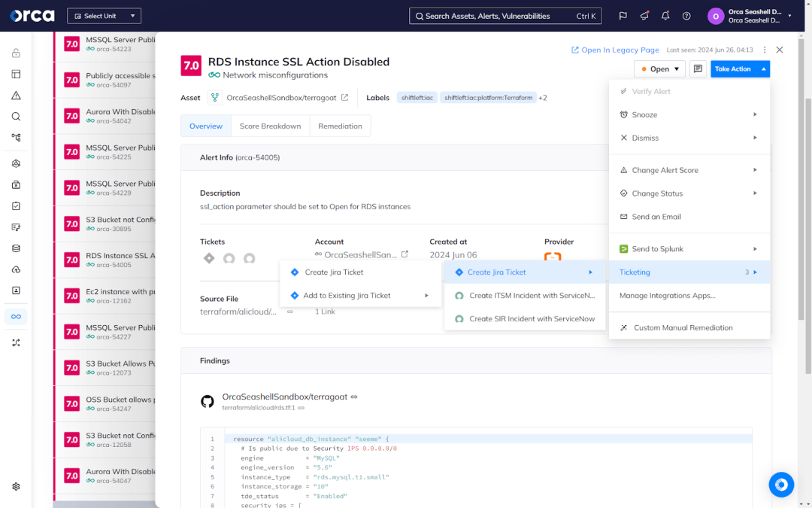Expand Add to Existing Jira Ticket
This screenshot has width=812, height=508.
pyautogui.click(x=427, y=296)
